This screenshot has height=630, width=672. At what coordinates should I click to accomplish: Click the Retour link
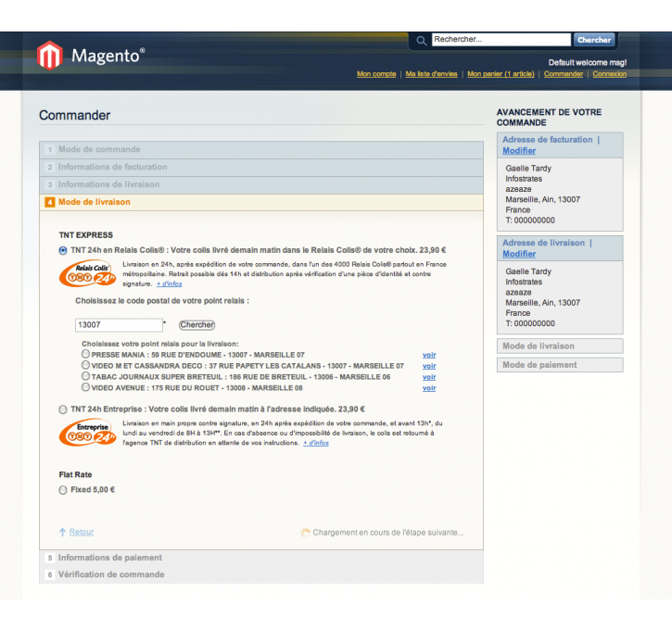click(82, 532)
